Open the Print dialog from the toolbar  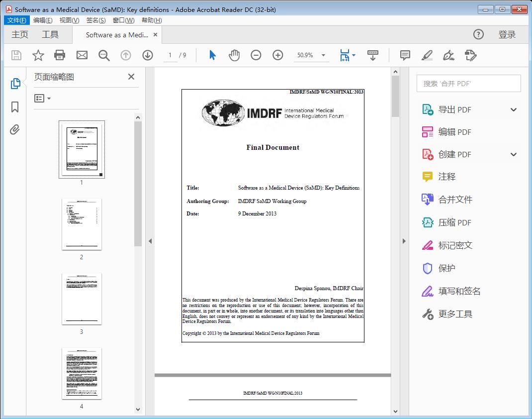point(60,55)
